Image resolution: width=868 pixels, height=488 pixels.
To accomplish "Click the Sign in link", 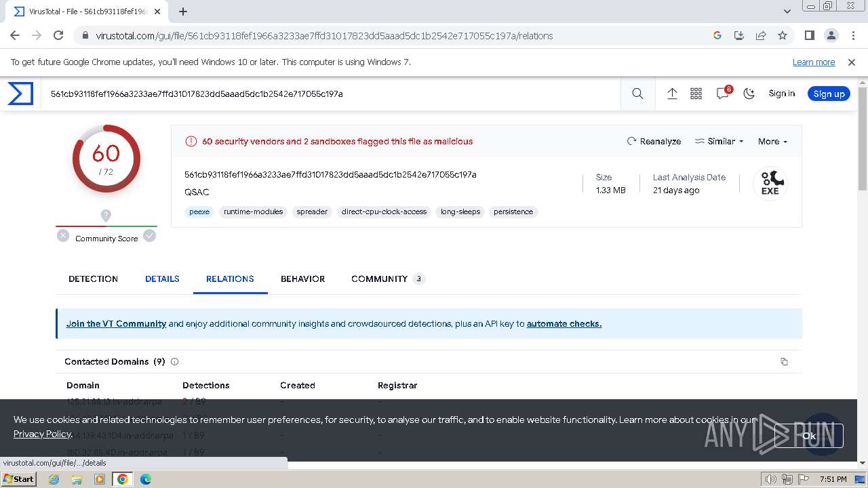I will coord(781,94).
